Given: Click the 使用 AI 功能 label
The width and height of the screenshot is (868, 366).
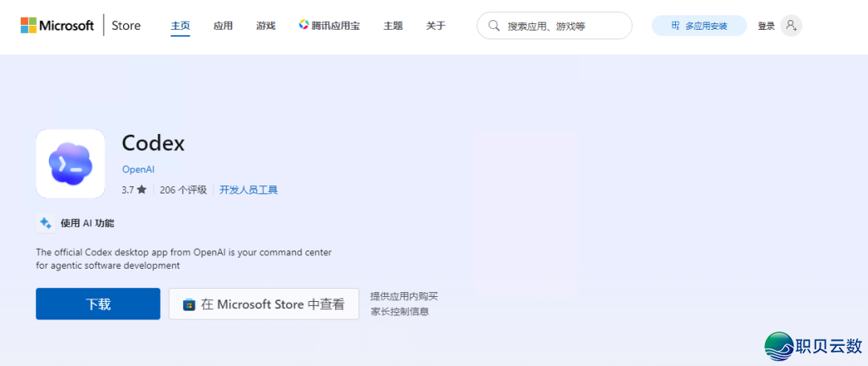Looking at the screenshot, I should (x=88, y=223).
